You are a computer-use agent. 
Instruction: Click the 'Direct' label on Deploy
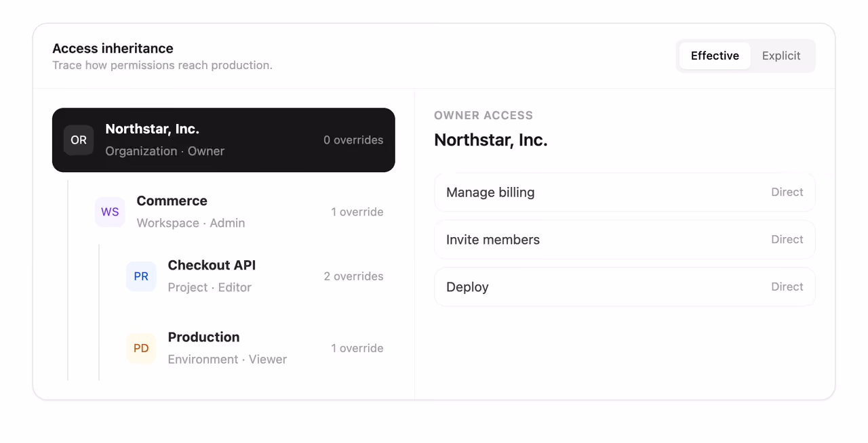[787, 287]
